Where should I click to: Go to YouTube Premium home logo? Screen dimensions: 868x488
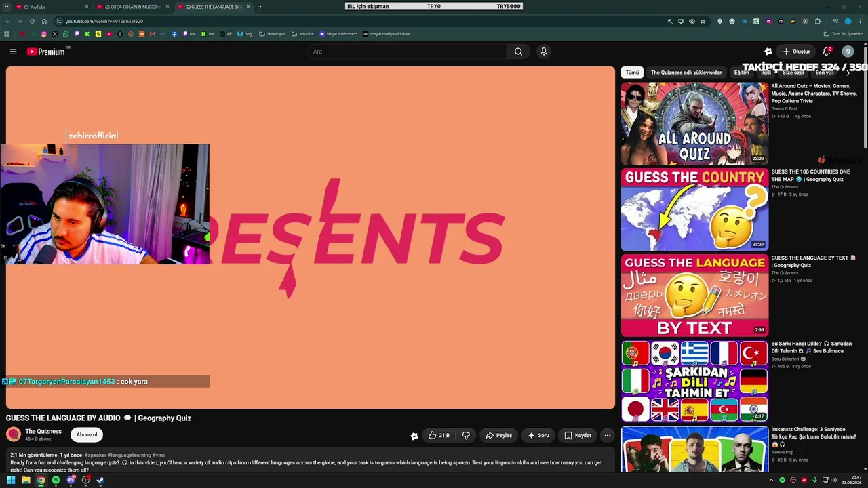pyautogui.click(x=46, y=52)
